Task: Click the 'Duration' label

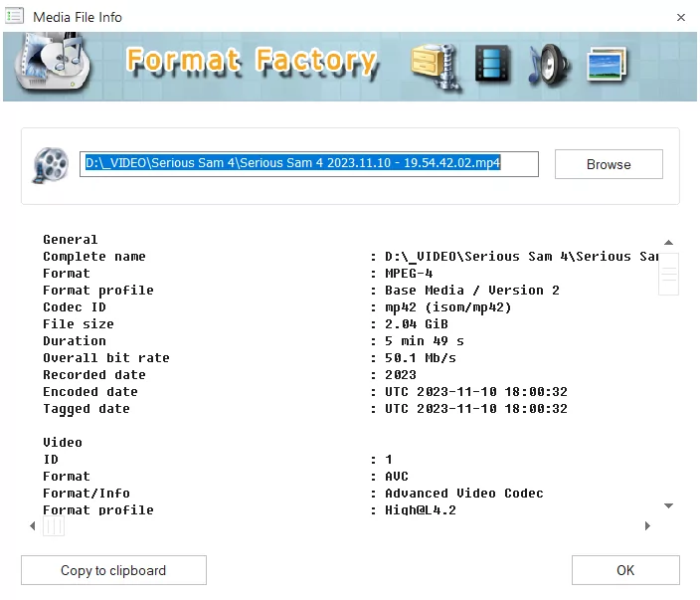Action: [75, 341]
